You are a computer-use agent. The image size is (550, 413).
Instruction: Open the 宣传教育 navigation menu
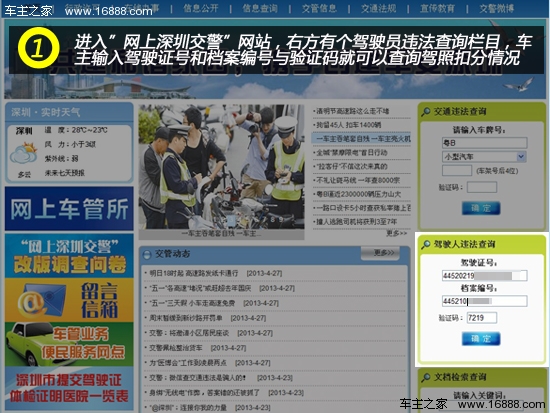tap(437, 8)
